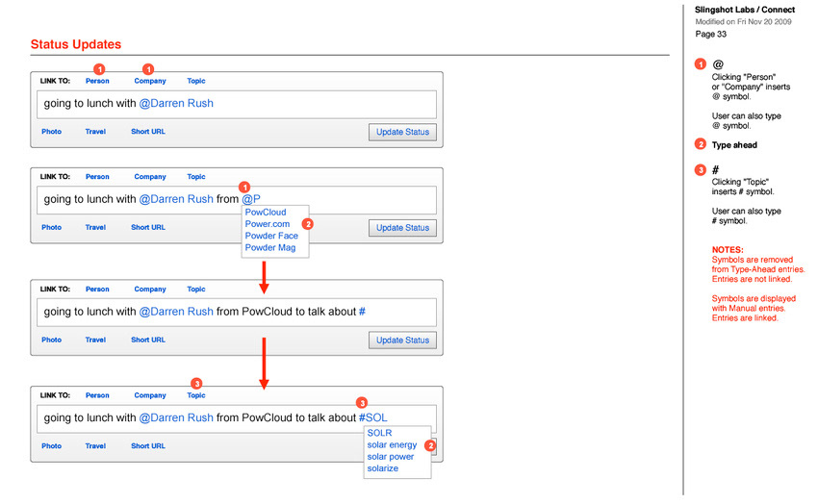Click the red badge 1 above Company link
This screenshot has width=818, height=504.
click(148, 68)
